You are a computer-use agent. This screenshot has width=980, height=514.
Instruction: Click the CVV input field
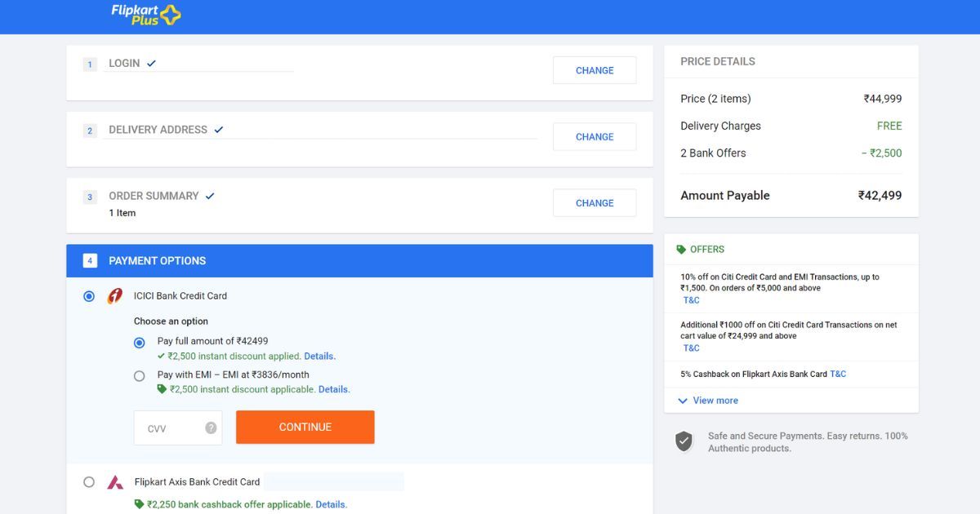click(178, 428)
